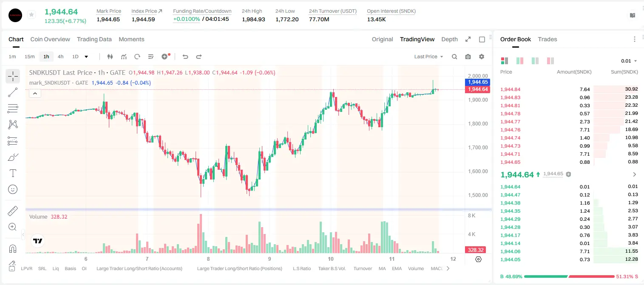Open the Coin Overview tab
This screenshot has height=285, width=644.
click(x=50, y=39)
